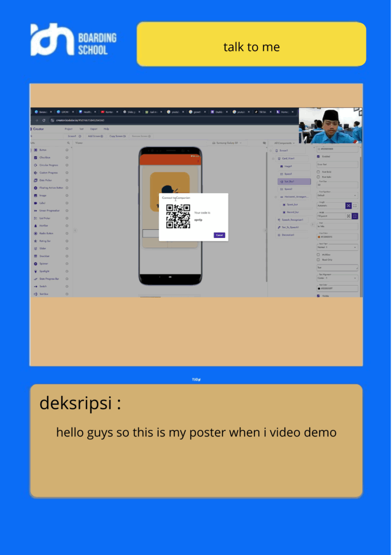Check the Read Only checkbox
This screenshot has width=392, height=555.
(x=318, y=260)
